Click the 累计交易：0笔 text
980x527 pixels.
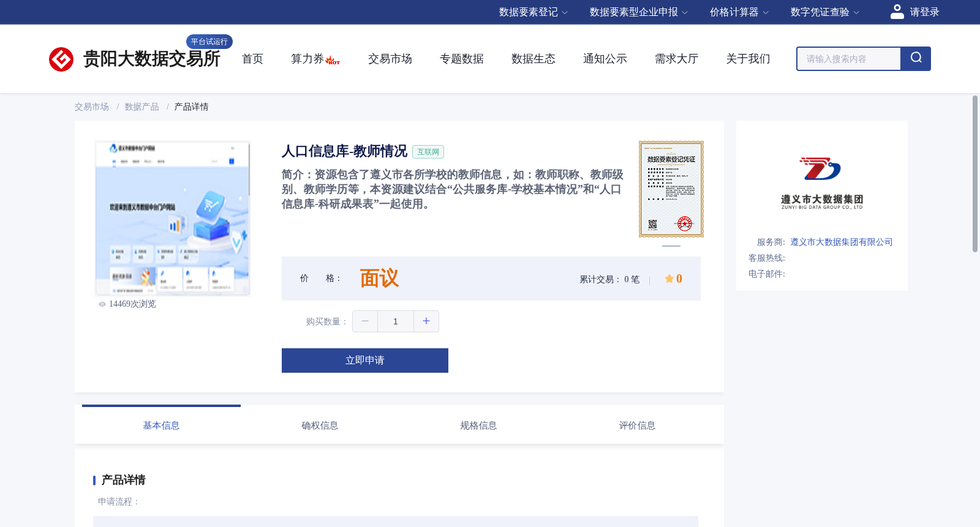609,280
